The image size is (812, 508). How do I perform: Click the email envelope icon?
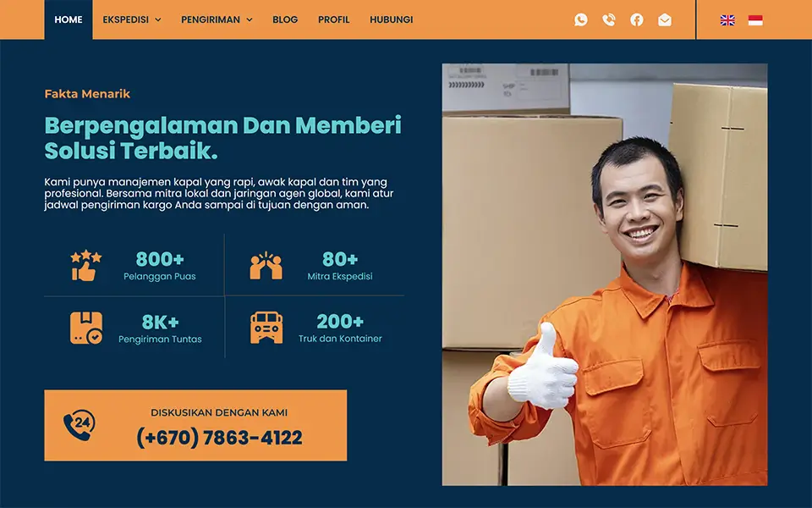pyautogui.click(x=665, y=19)
